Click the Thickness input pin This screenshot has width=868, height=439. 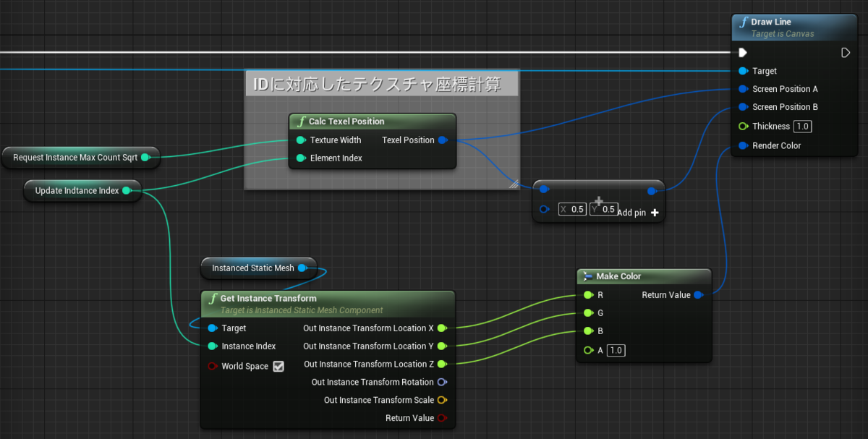tap(742, 127)
